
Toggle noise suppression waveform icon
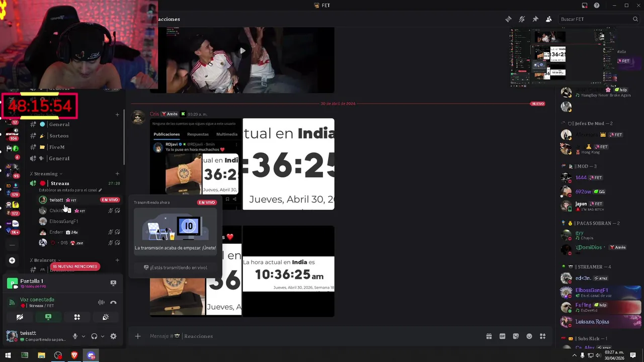coord(101,302)
